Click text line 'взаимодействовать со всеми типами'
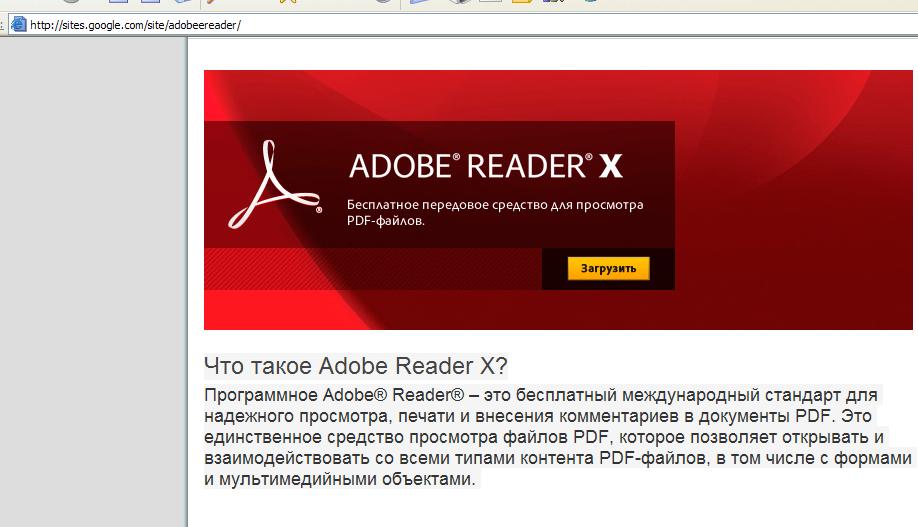This screenshot has width=918, height=527. point(558,458)
